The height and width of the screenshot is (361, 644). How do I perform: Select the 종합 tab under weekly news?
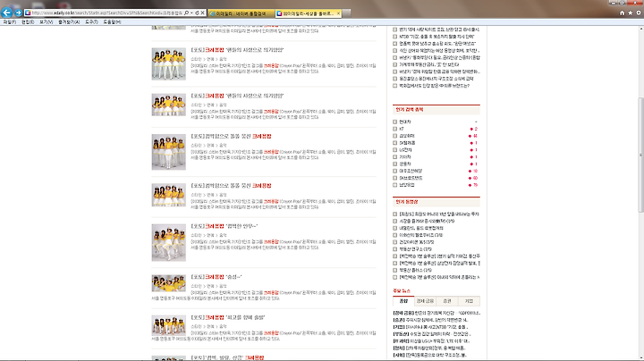pyautogui.click(x=403, y=301)
